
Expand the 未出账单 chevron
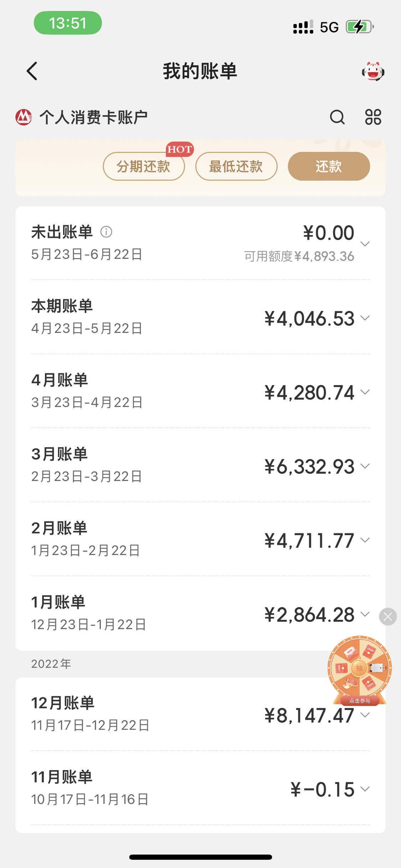point(365,244)
